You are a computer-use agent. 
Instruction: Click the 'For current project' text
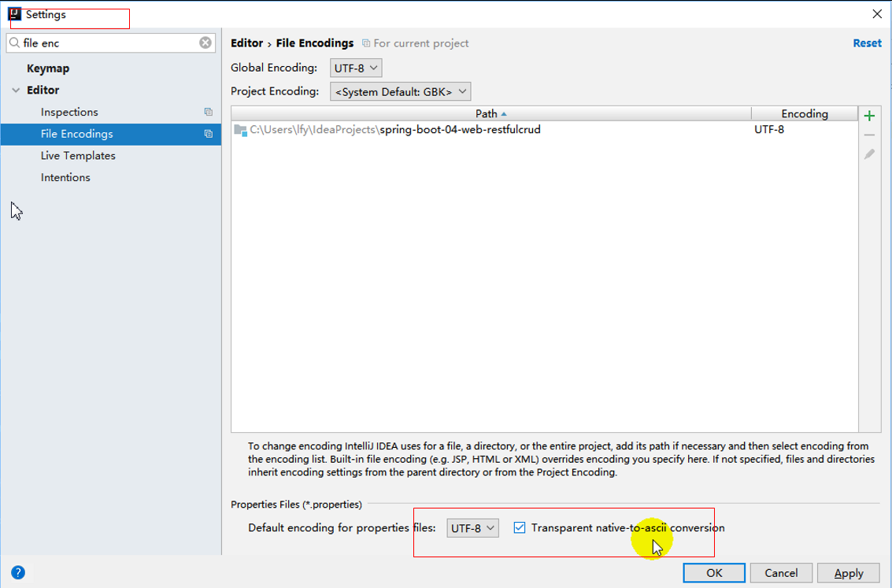tap(421, 43)
